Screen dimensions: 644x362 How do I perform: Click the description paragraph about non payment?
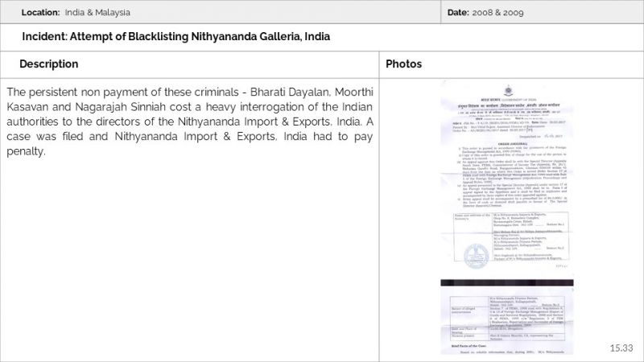coord(190,121)
